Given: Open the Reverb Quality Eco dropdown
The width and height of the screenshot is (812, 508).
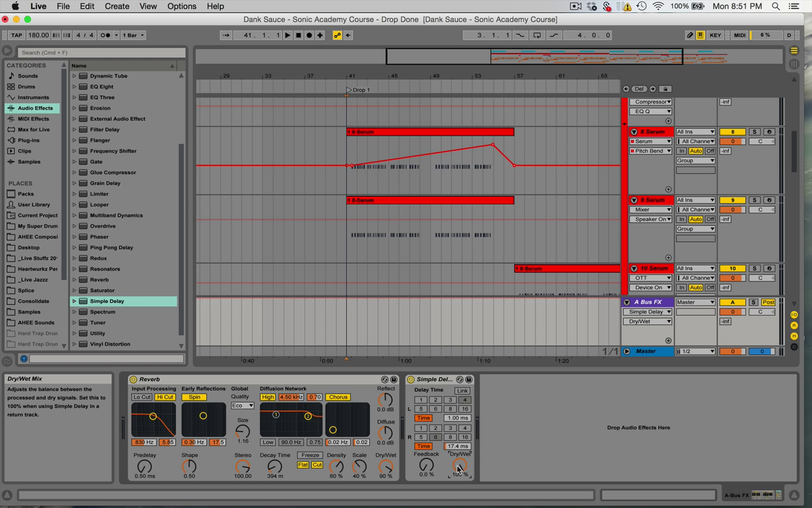Looking at the screenshot, I should (242, 405).
